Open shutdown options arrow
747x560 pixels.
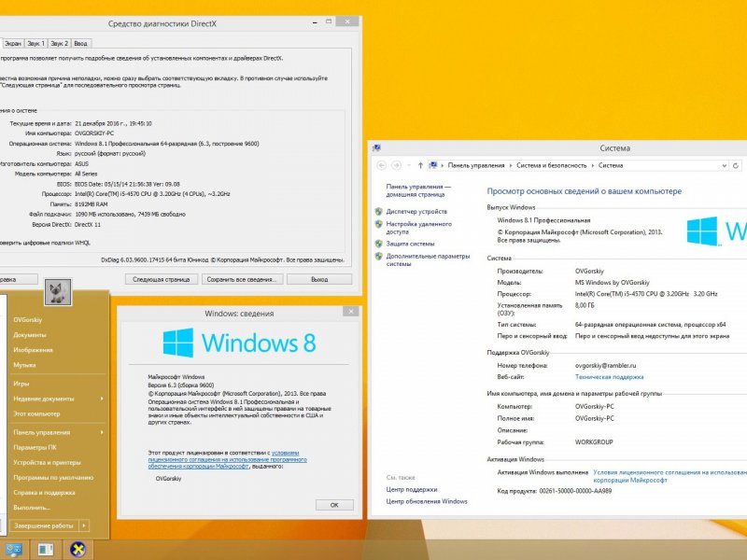pos(84,525)
